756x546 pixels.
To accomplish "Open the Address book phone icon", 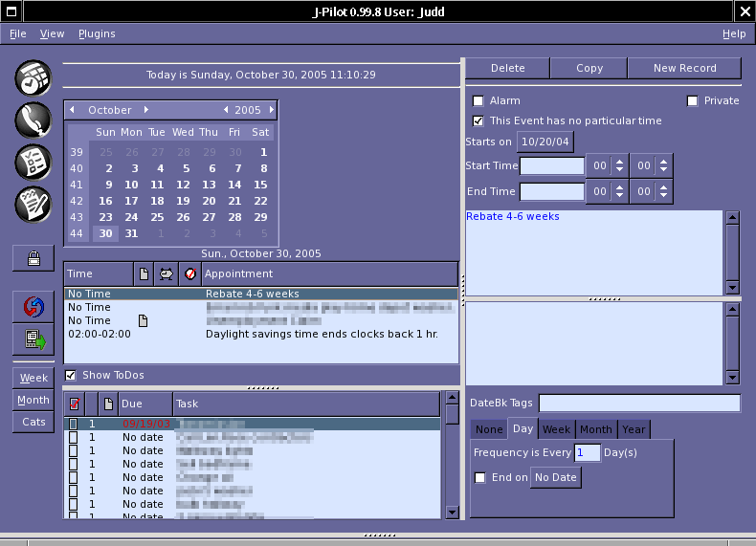I will click(33, 120).
